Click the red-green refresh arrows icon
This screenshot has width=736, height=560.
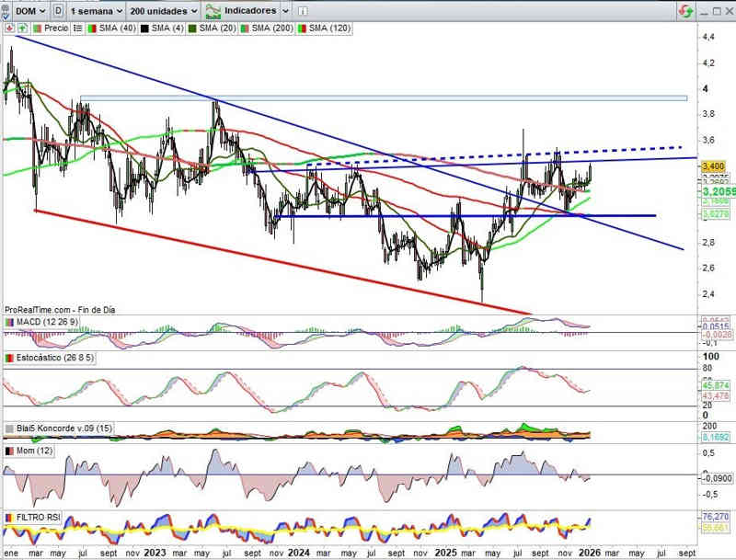pos(685,11)
